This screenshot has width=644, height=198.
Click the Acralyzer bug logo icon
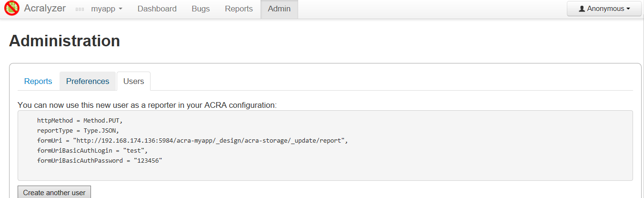tap(11, 9)
